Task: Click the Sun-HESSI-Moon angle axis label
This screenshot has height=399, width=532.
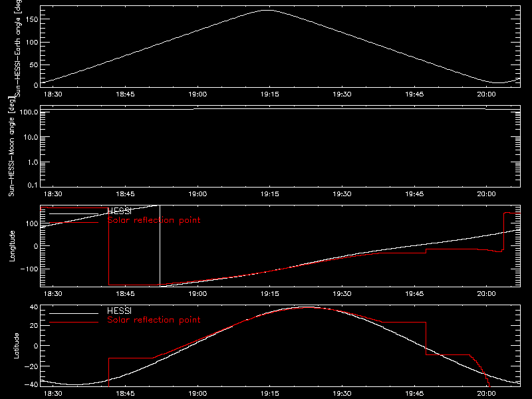Action: (x=12, y=146)
